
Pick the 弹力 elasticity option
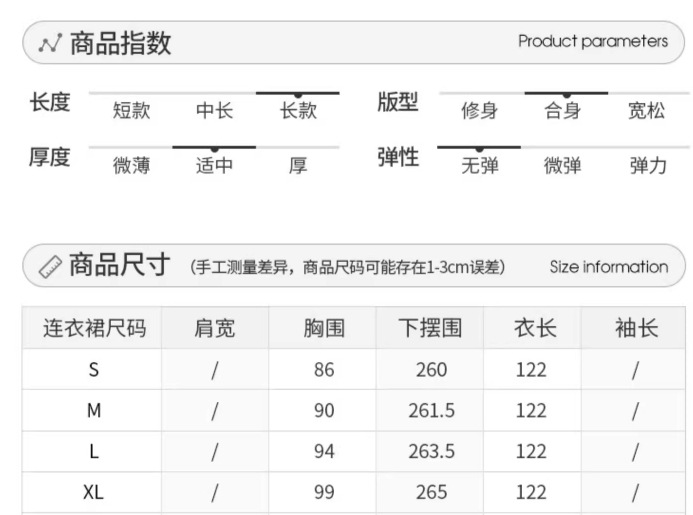pos(647,165)
